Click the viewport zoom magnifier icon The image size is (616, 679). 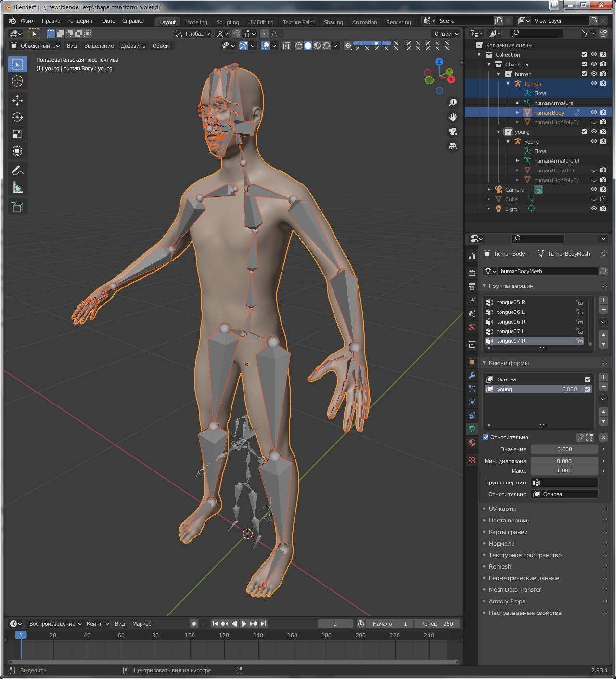pyautogui.click(x=453, y=103)
